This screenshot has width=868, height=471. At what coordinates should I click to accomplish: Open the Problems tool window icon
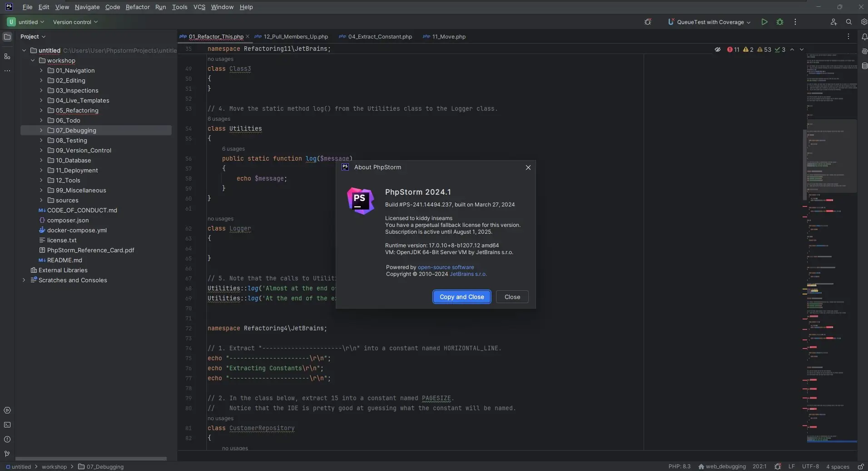[7, 439]
